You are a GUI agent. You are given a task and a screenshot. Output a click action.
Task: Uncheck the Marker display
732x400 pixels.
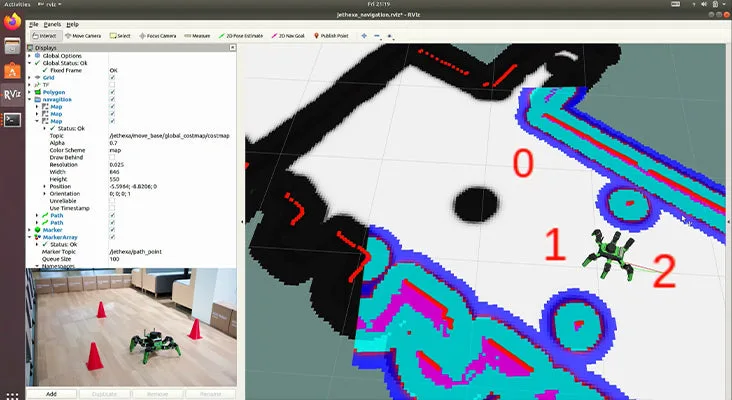click(112, 230)
